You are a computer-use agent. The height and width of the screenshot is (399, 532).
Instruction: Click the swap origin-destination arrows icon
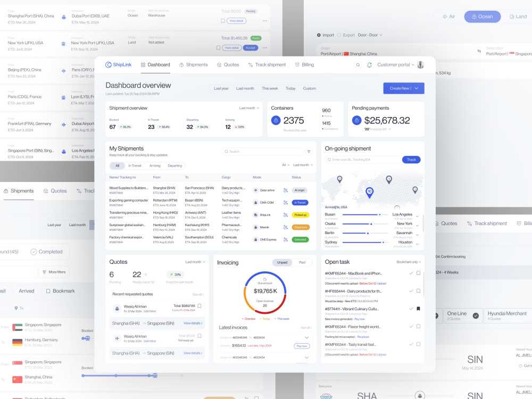pos(479,51)
